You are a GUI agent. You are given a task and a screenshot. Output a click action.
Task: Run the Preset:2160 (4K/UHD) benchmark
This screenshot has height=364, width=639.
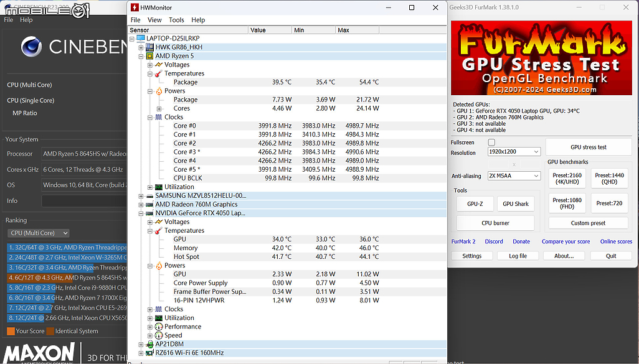coord(567,179)
